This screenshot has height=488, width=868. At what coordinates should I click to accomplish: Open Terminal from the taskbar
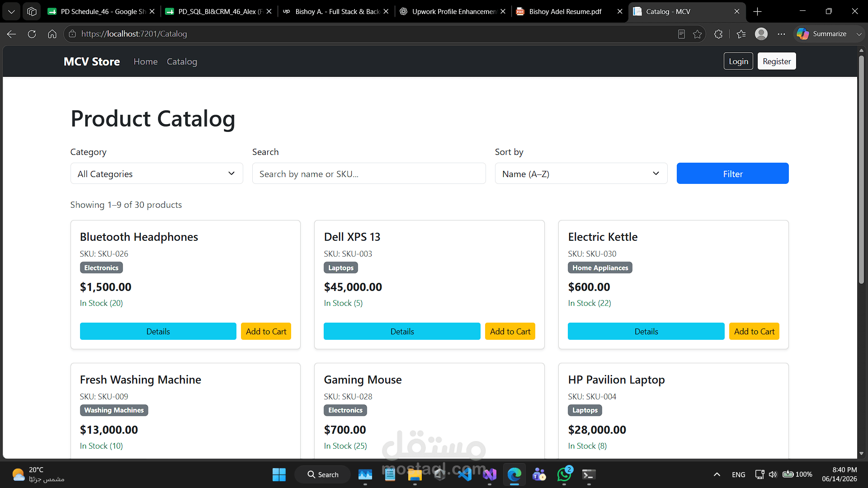pyautogui.click(x=589, y=474)
